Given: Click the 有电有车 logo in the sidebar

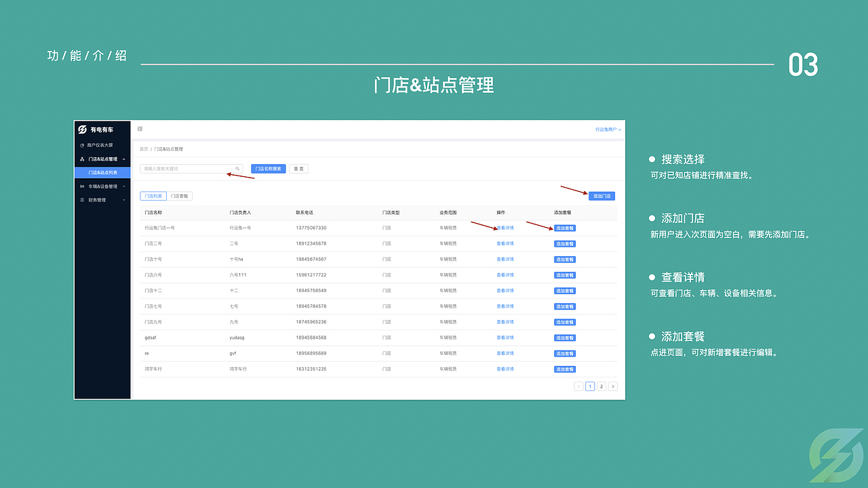Looking at the screenshot, I should pos(83,129).
